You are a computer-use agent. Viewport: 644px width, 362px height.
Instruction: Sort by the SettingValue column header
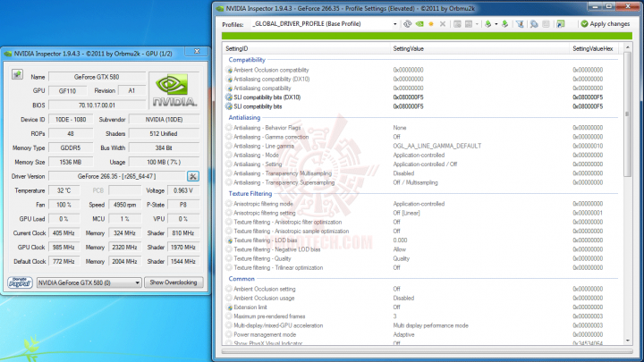(479, 48)
